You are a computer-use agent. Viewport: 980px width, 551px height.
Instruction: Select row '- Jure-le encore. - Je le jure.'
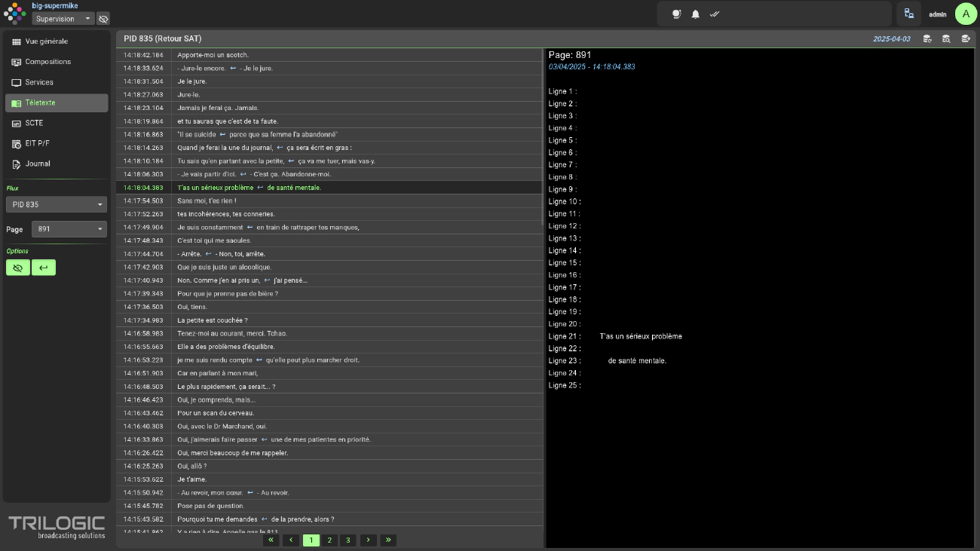(329, 68)
